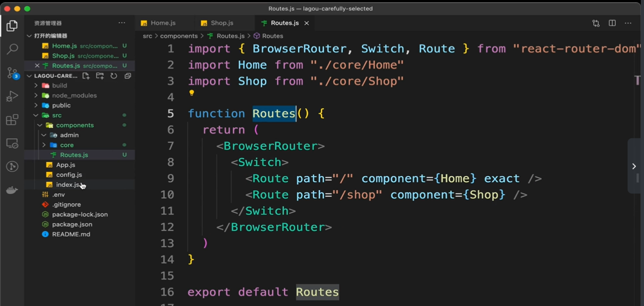Click the {Shop} component value on line 10

point(484,195)
